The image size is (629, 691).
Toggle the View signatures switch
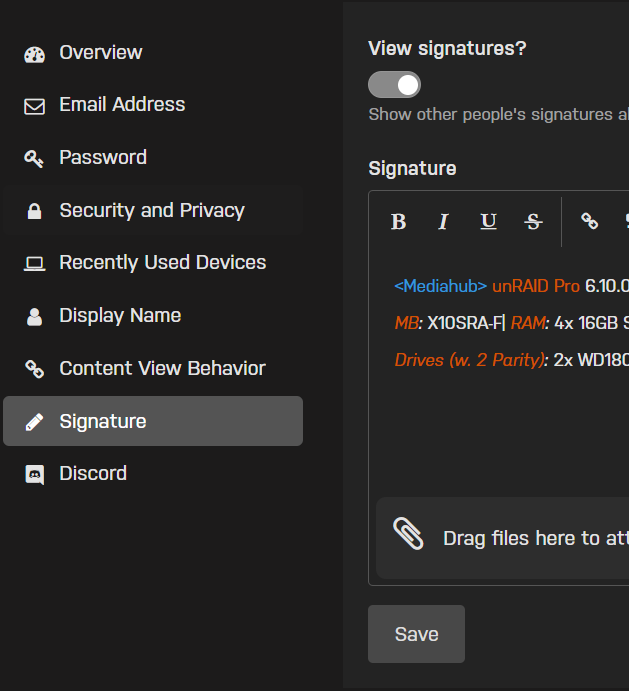[x=395, y=85]
